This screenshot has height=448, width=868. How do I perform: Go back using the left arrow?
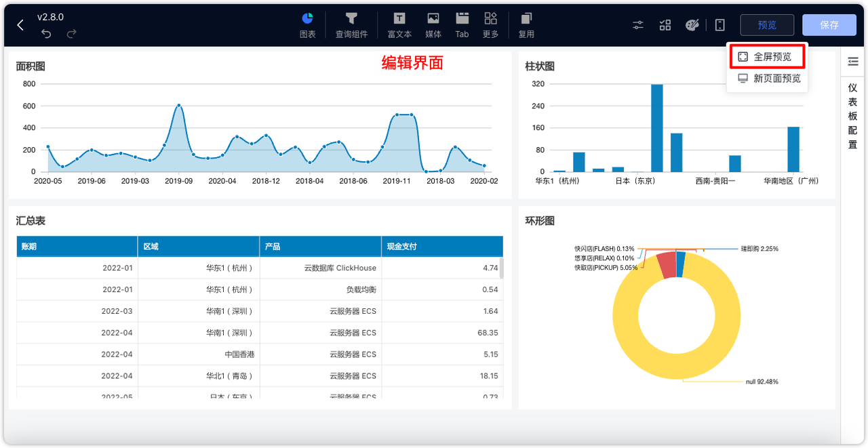19,24
